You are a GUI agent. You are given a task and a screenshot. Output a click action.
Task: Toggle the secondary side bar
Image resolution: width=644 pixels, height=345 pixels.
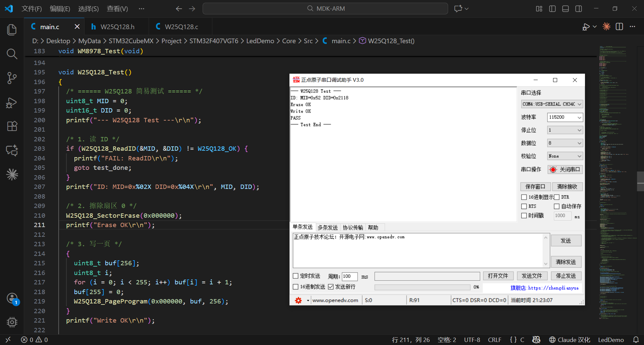[579, 9]
